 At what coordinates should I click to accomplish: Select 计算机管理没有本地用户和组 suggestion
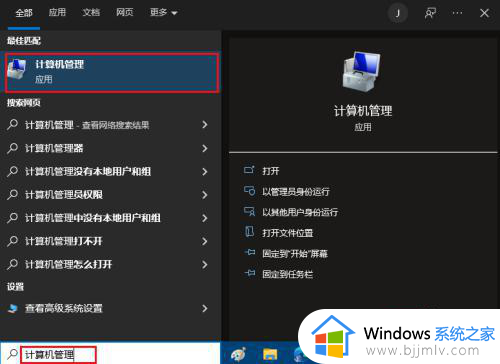tap(88, 171)
